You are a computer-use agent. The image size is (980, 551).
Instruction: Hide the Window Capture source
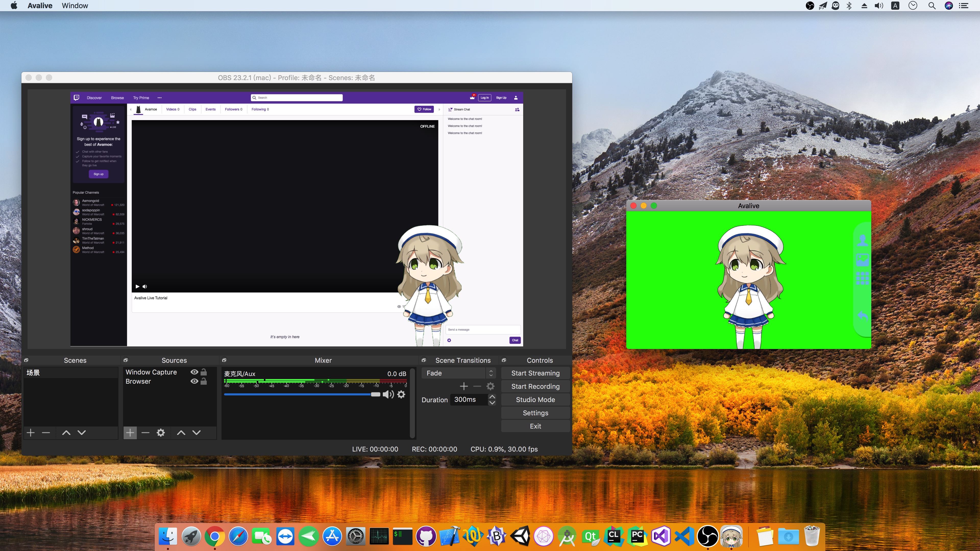coord(194,372)
